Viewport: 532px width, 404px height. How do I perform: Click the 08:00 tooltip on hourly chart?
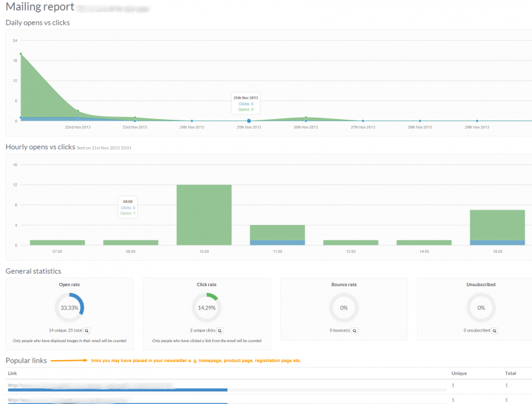click(x=127, y=205)
